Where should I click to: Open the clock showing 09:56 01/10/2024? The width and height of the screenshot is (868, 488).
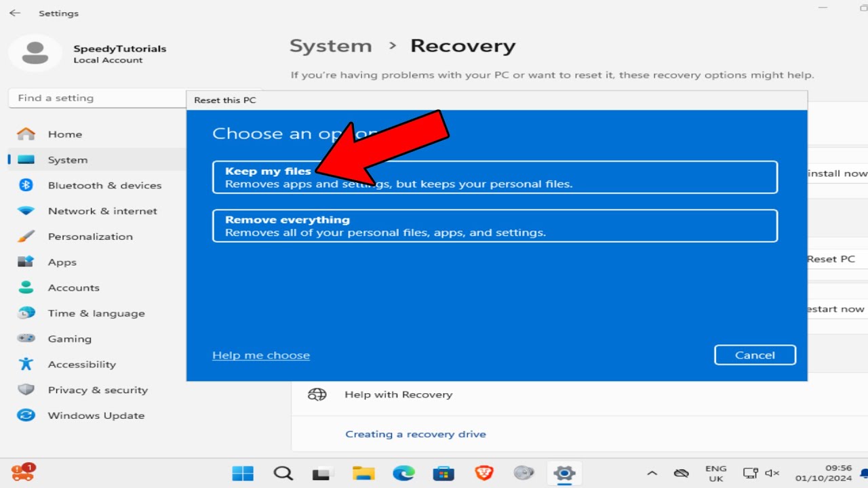tap(823, 473)
